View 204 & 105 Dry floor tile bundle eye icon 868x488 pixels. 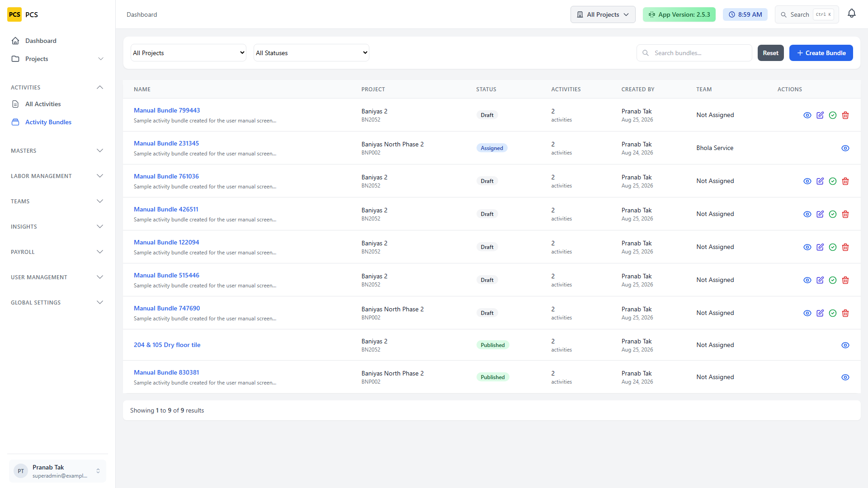click(x=845, y=345)
